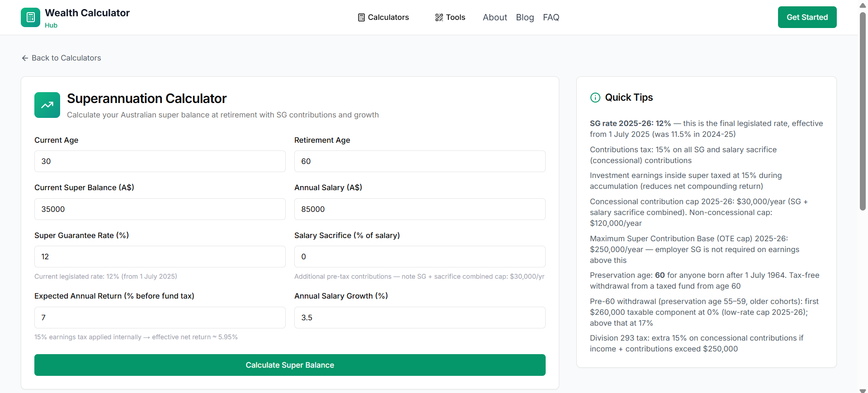Click the 'Current Age' field label
Image resolution: width=868 pixels, height=393 pixels.
(x=57, y=140)
